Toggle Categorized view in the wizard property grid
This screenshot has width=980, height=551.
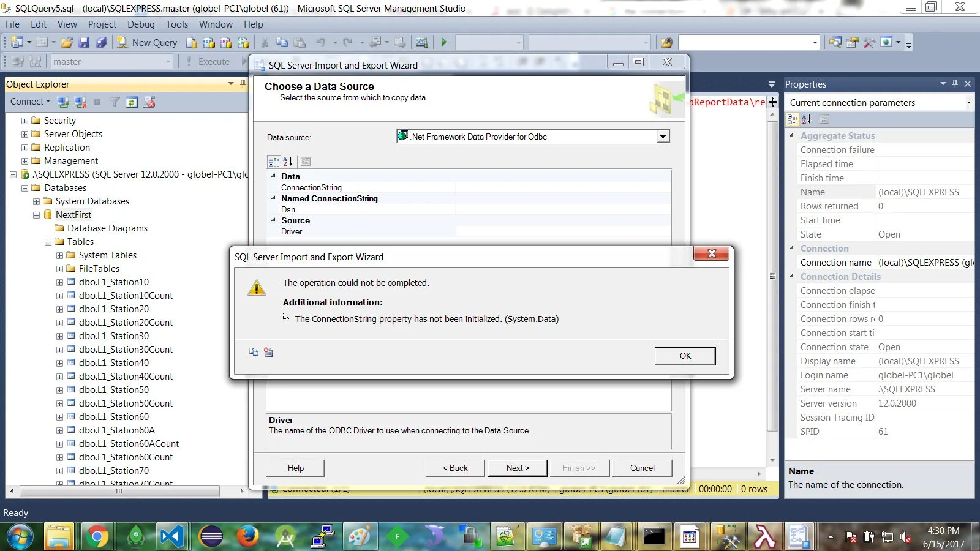point(274,161)
